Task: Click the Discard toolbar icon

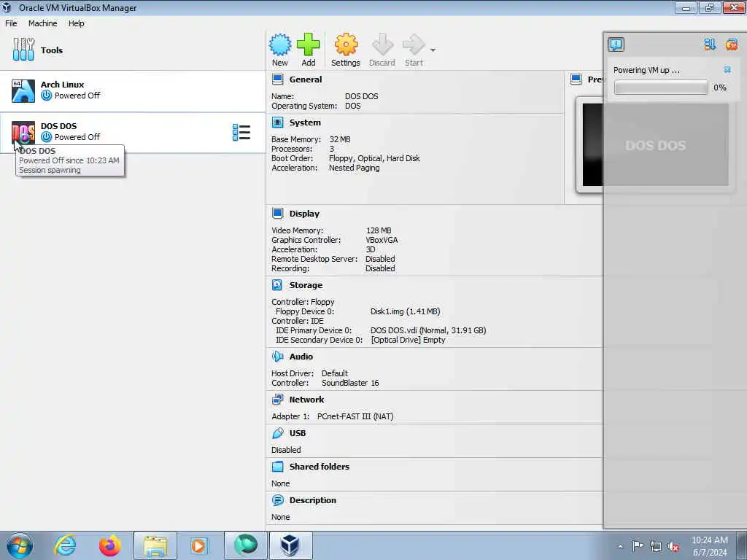Action: (x=382, y=44)
